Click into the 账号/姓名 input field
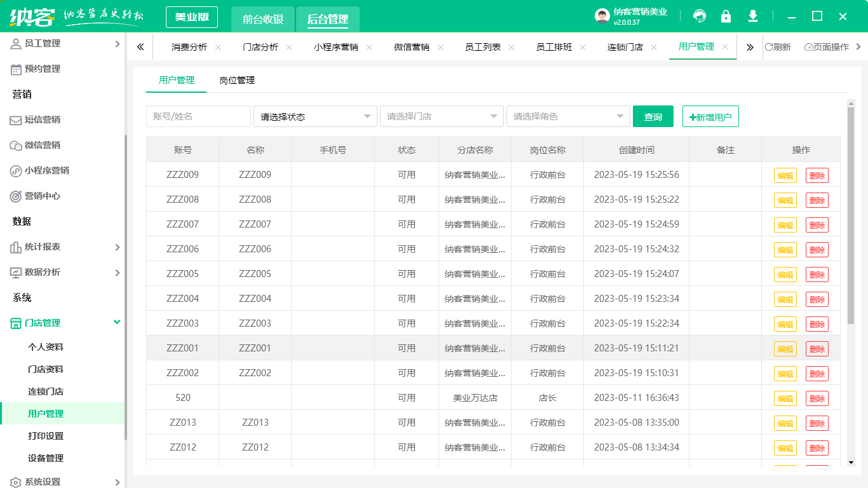The image size is (868, 488). (197, 116)
